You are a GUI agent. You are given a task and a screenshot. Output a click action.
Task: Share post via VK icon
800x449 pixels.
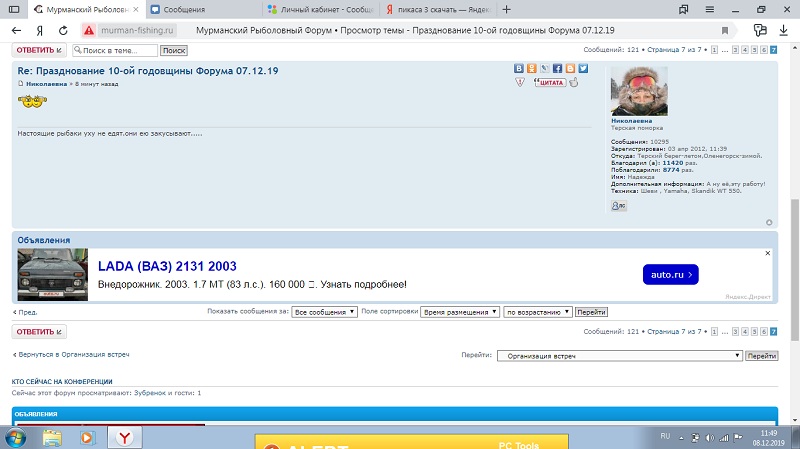click(x=519, y=69)
